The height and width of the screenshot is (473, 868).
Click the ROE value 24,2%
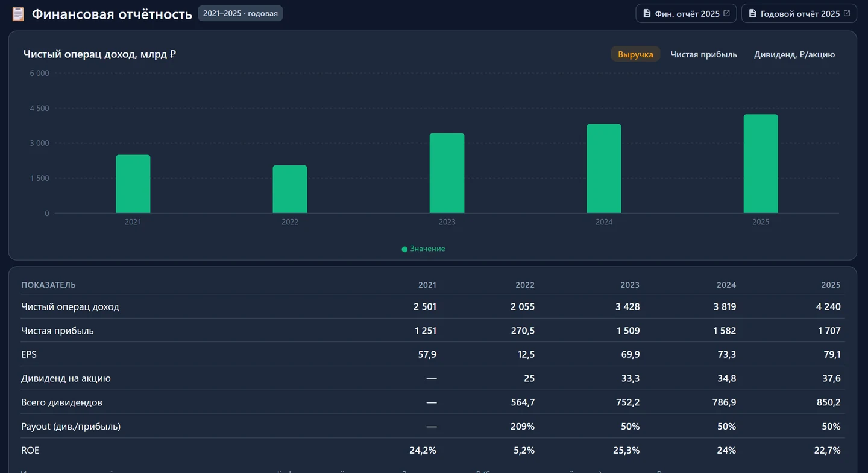[x=423, y=450]
